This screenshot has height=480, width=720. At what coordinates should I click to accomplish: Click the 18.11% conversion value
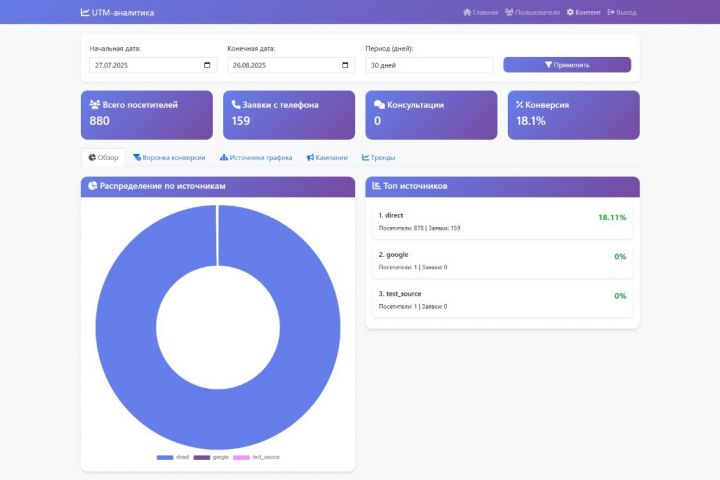pos(612,217)
